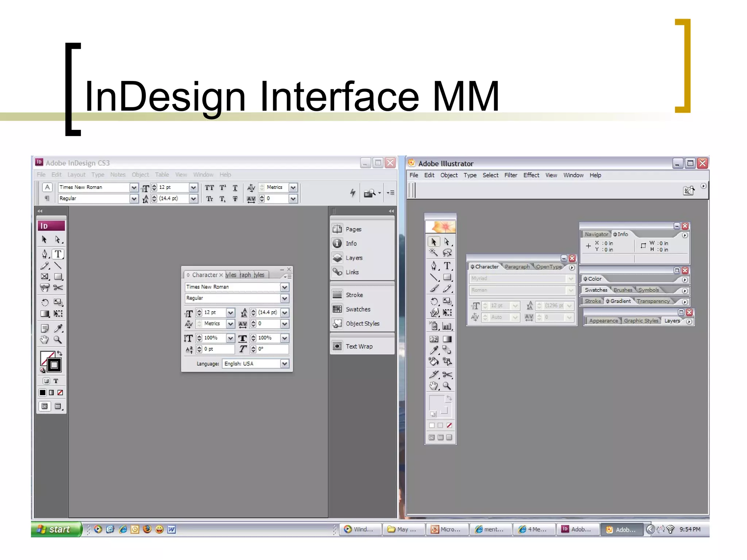The width and height of the screenshot is (747, 560).
Task: Open Illustrator Filter menu
Action: coord(511,175)
